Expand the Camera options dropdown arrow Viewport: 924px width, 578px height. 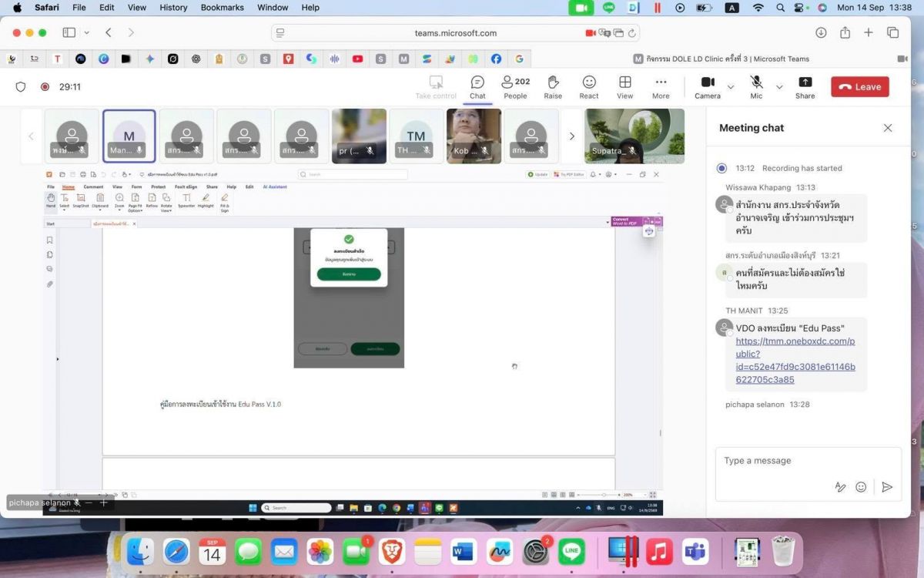[x=731, y=87]
